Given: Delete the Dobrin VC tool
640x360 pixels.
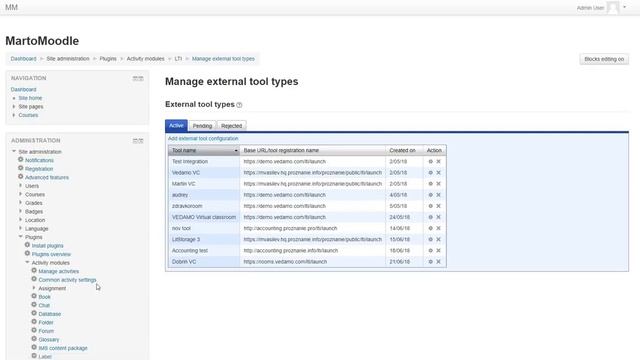Looking at the screenshot, I should coord(438,262).
